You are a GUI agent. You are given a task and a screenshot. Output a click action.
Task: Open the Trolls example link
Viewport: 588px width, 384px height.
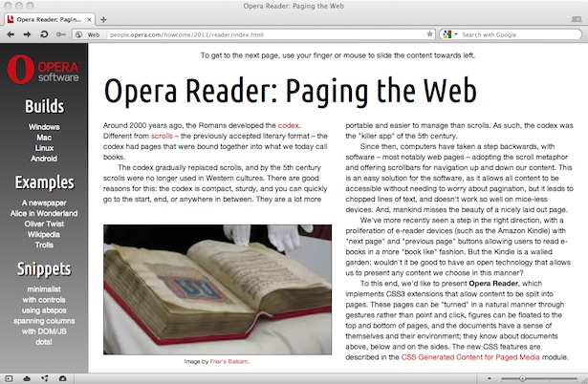coord(44,245)
